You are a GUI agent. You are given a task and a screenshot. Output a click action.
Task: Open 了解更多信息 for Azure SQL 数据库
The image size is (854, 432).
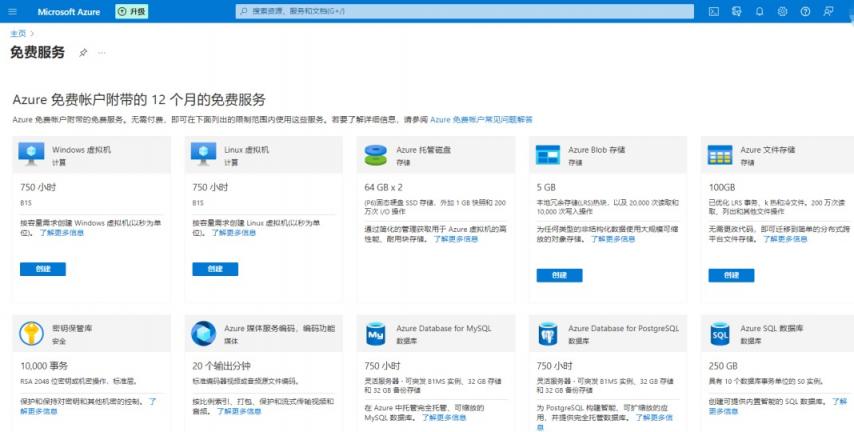[x=778, y=406]
